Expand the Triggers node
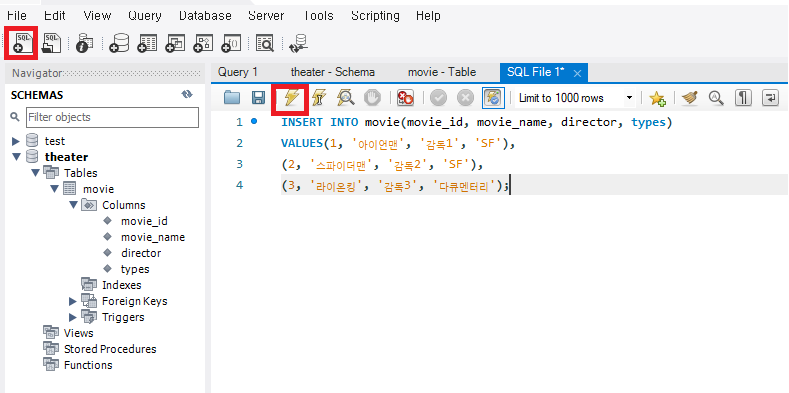Screen dimensions: 789x393 (73, 317)
